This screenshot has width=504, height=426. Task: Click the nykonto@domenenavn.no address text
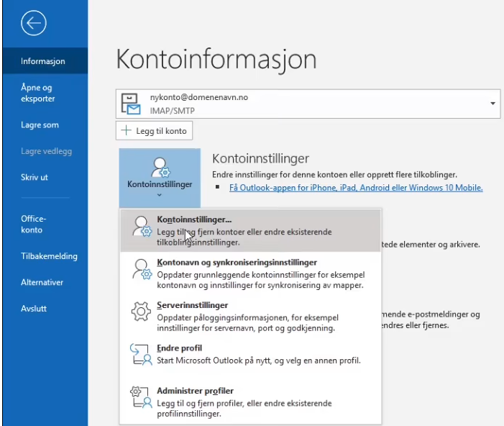tap(199, 97)
